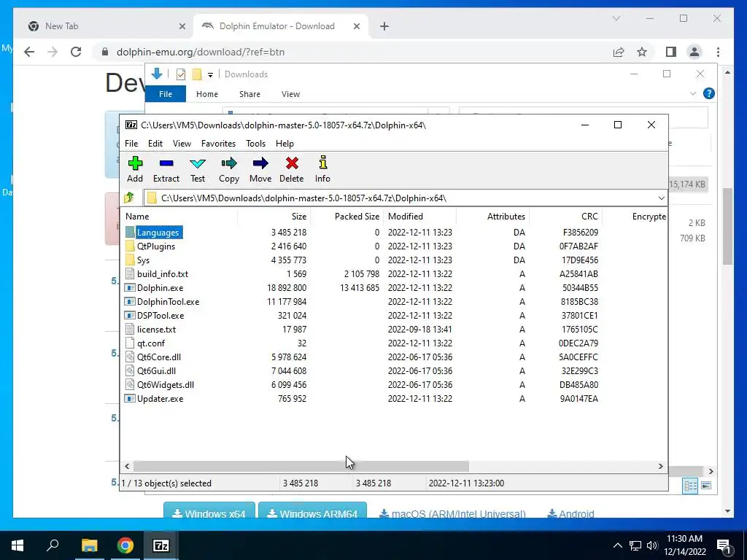Screen dimensions: 747x560
Task: Open 7-Zip Tools menu
Action: (255, 144)
